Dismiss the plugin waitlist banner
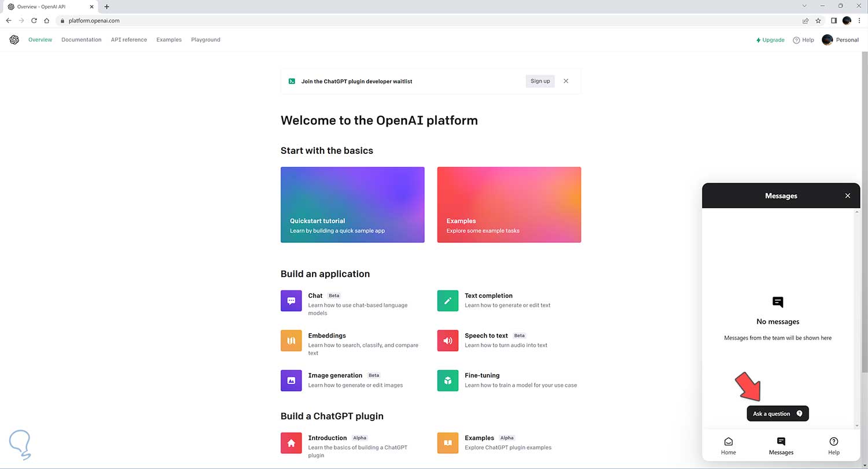868x469 pixels. (566, 81)
